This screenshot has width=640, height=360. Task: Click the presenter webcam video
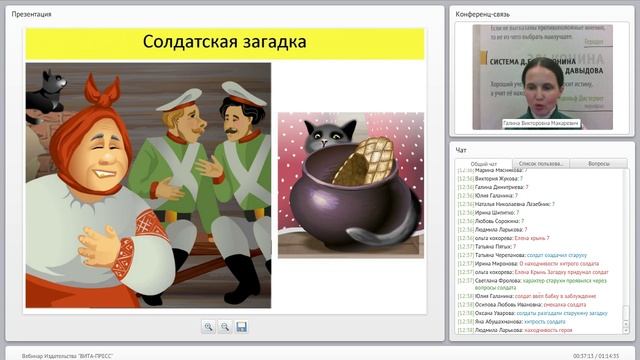(542, 77)
